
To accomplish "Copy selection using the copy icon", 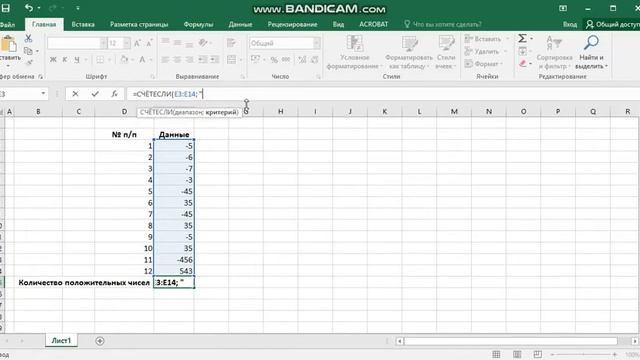I will coord(28,51).
